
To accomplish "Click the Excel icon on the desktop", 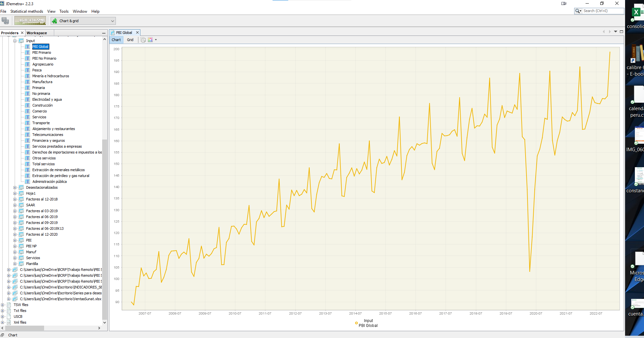I will click(x=636, y=12).
